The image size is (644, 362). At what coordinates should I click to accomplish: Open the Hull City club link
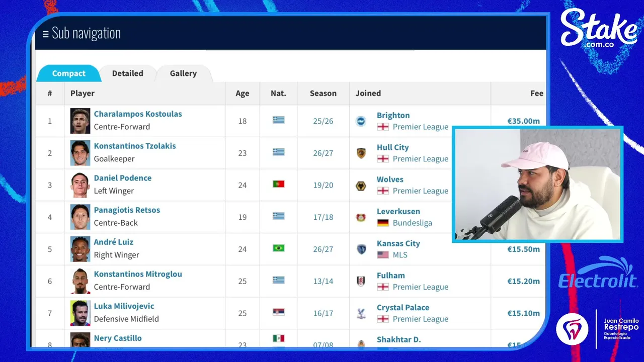tap(392, 147)
